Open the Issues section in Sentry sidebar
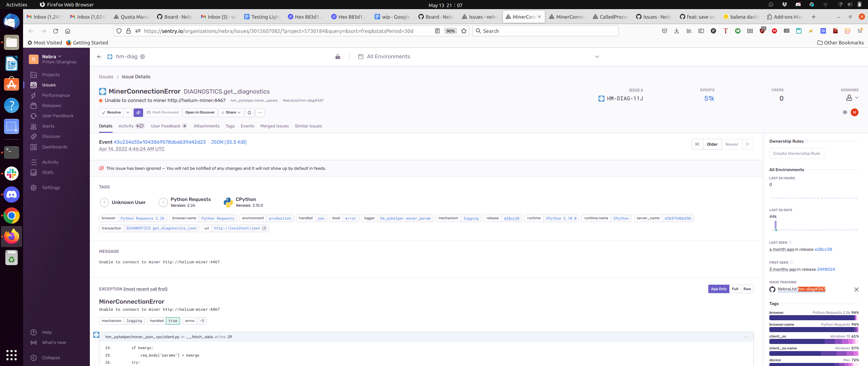This screenshot has height=366, width=868. point(48,85)
